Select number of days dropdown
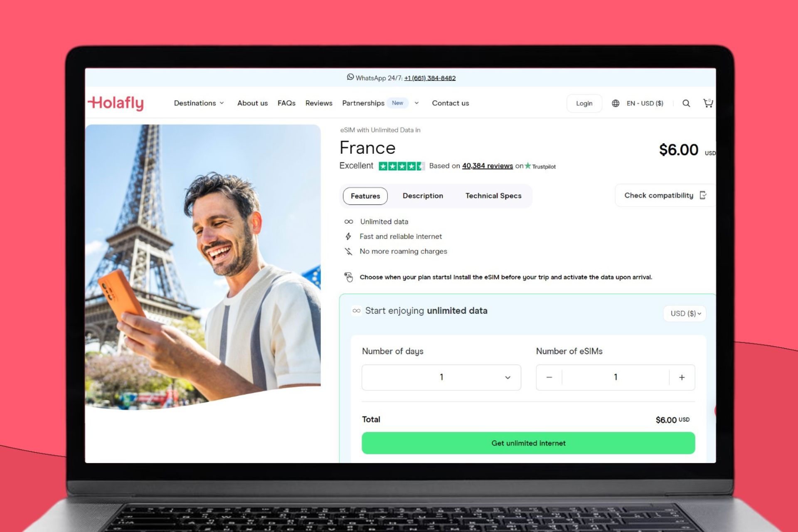Screen dimensions: 798x532 click(441, 377)
